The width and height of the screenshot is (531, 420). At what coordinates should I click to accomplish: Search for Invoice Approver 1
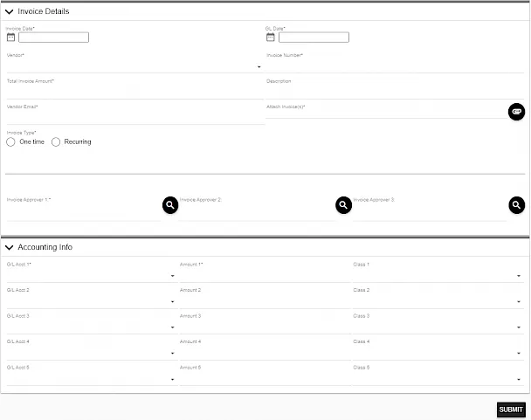[x=170, y=204]
